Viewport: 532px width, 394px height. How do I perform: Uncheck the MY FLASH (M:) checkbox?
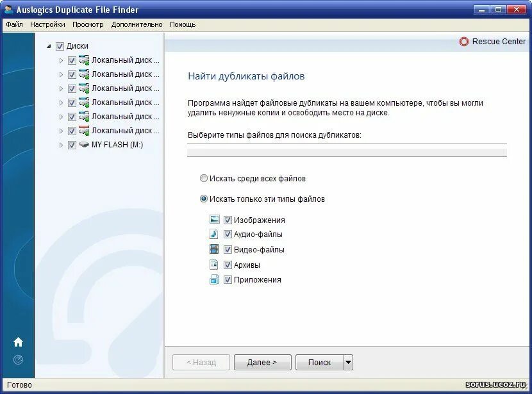72,145
